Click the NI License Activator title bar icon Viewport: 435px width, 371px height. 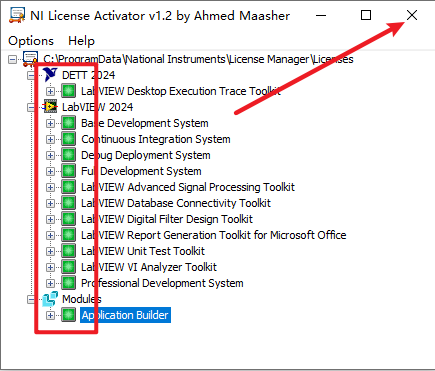pos(17,15)
